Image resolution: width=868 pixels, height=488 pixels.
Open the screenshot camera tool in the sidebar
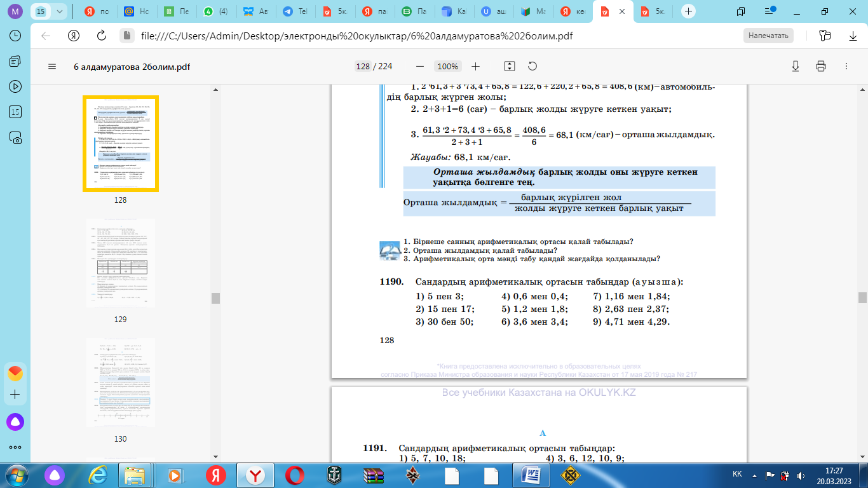point(15,137)
